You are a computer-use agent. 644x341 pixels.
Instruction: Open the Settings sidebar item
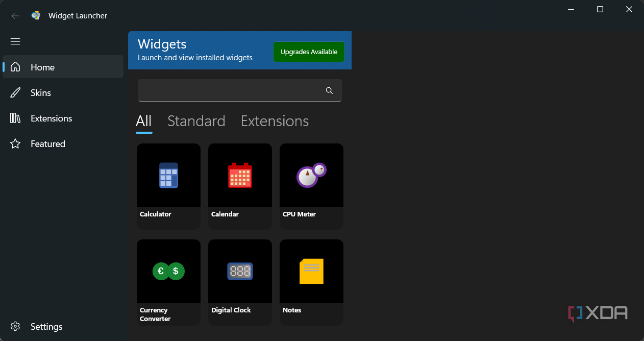tap(63, 326)
